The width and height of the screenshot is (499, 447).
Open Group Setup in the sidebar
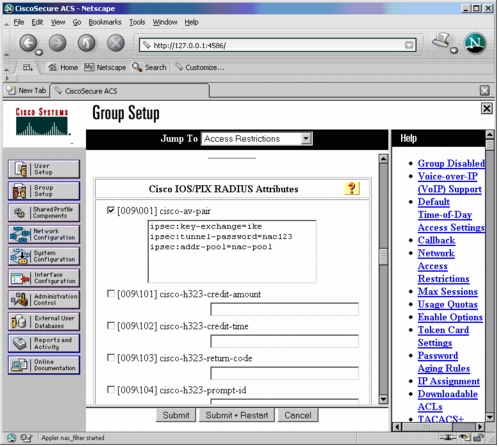[x=44, y=191]
